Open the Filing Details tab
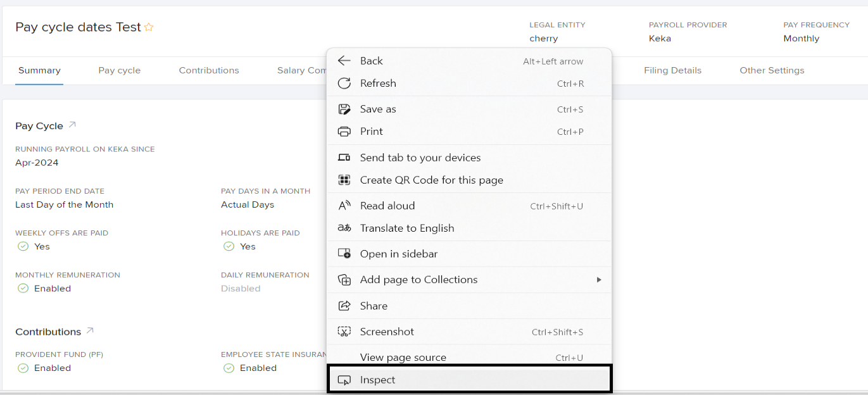Image resolution: width=868 pixels, height=395 pixels. (x=672, y=70)
